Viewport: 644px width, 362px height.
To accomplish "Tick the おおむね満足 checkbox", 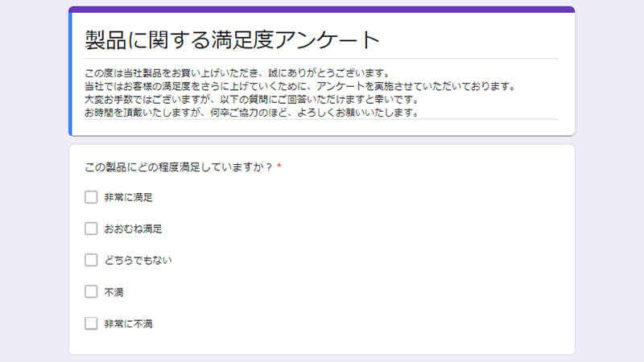I will [91, 228].
